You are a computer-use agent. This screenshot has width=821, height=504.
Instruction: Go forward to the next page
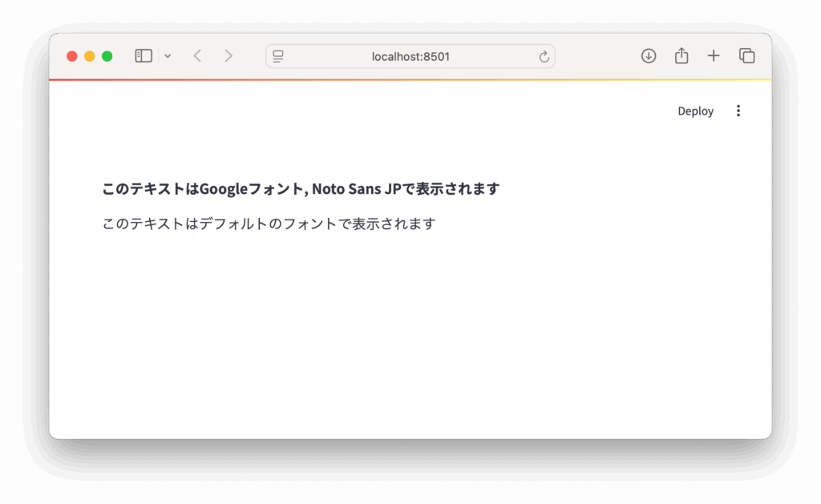[x=229, y=56]
